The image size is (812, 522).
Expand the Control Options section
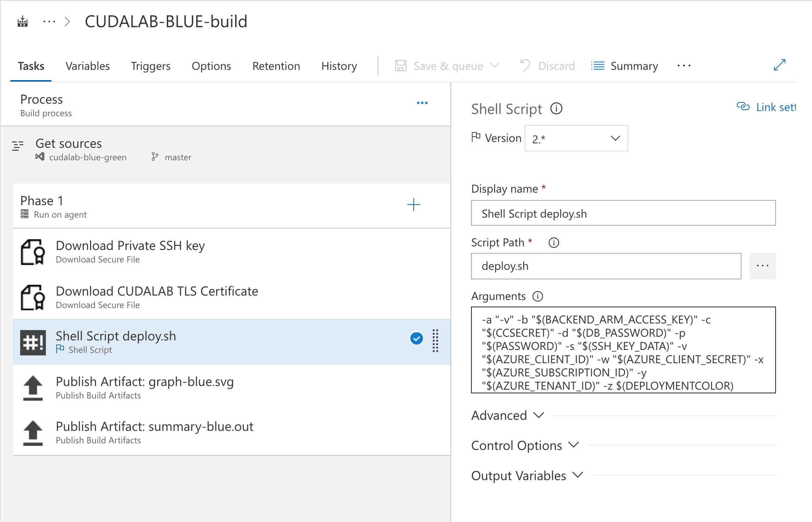click(x=525, y=446)
